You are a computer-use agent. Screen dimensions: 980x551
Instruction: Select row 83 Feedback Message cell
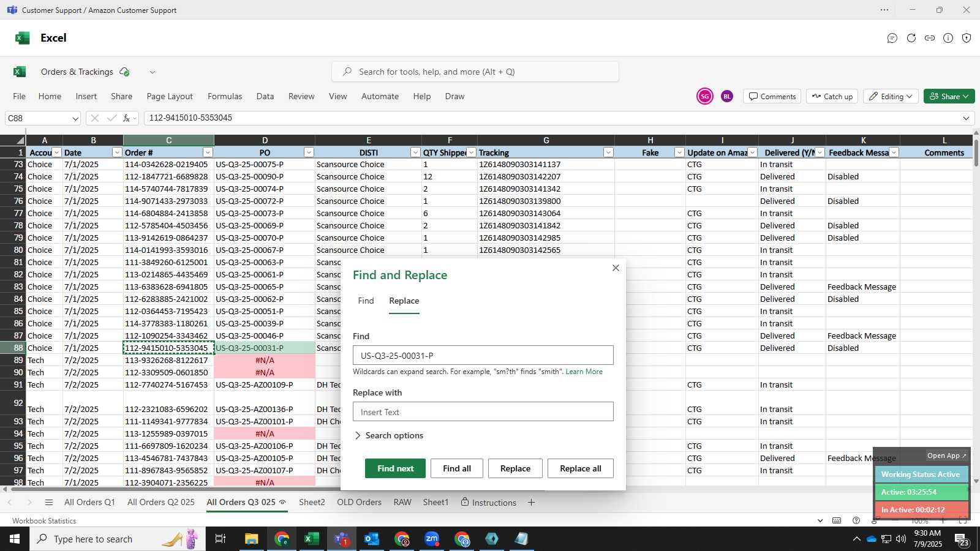coord(862,287)
